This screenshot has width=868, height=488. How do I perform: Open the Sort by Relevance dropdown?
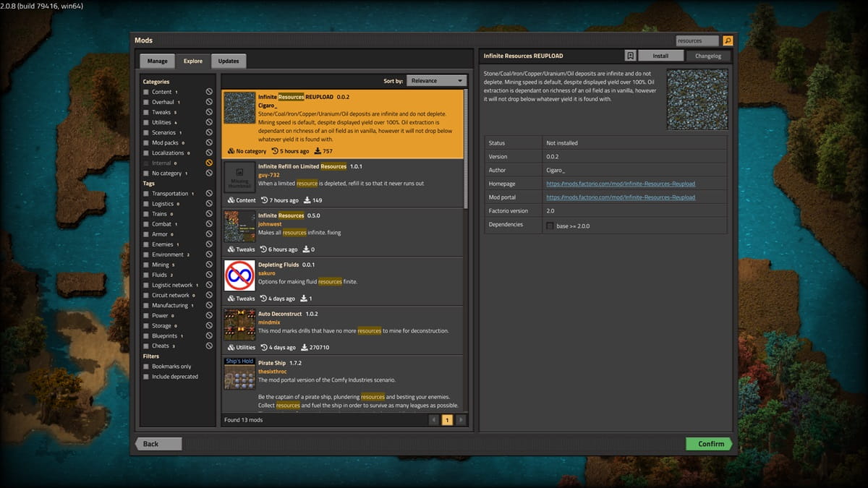(437, 81)
